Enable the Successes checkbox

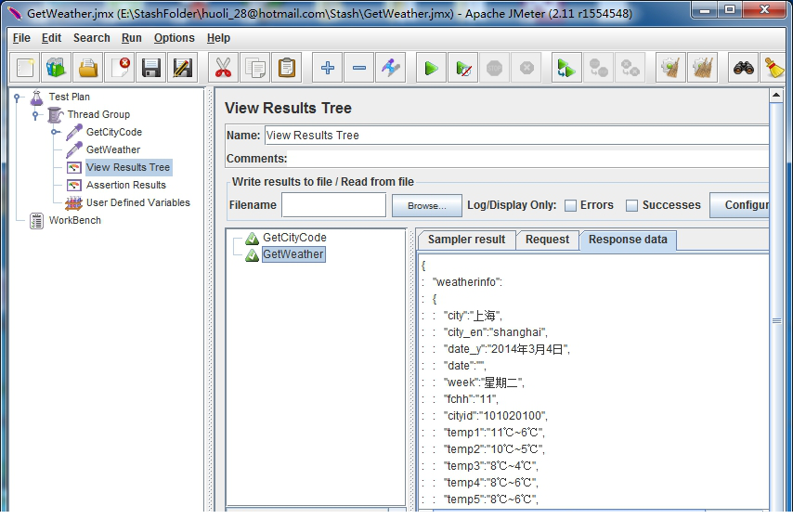pyautogui.click(x=631, y=205)
